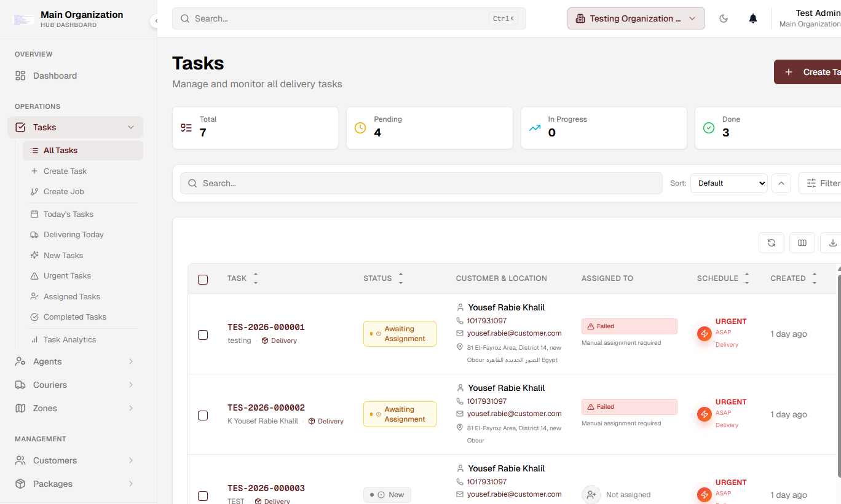Screen dimensions: 841x504
Task: Click the Packages box icon
Action: coord(20,484)
